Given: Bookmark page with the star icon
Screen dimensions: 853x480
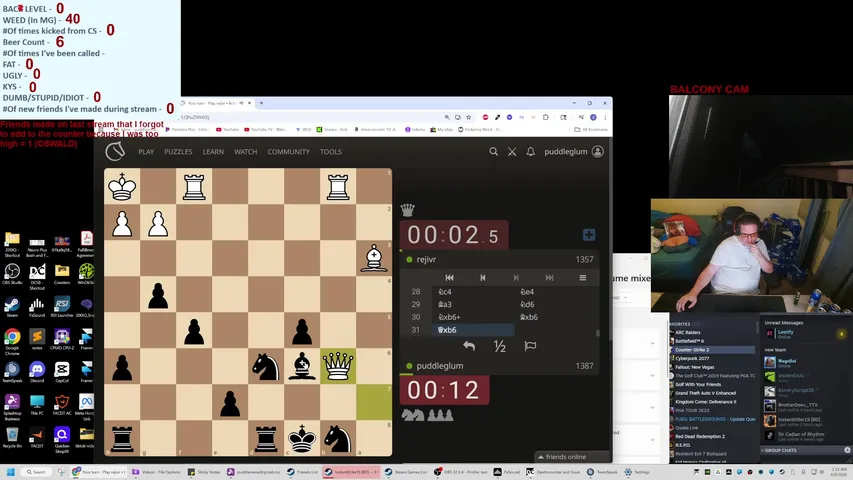Looking at the screenshot, I should [x=468, y=117].
